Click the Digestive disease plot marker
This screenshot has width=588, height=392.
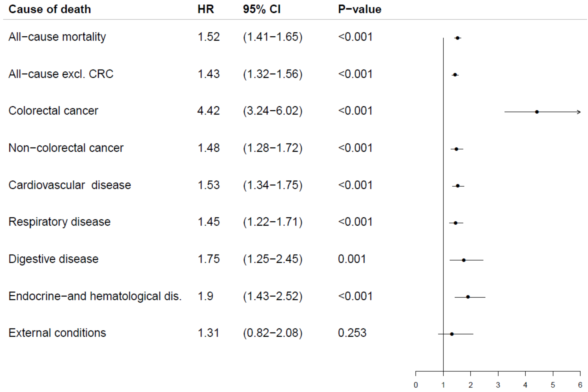(464, 260)
